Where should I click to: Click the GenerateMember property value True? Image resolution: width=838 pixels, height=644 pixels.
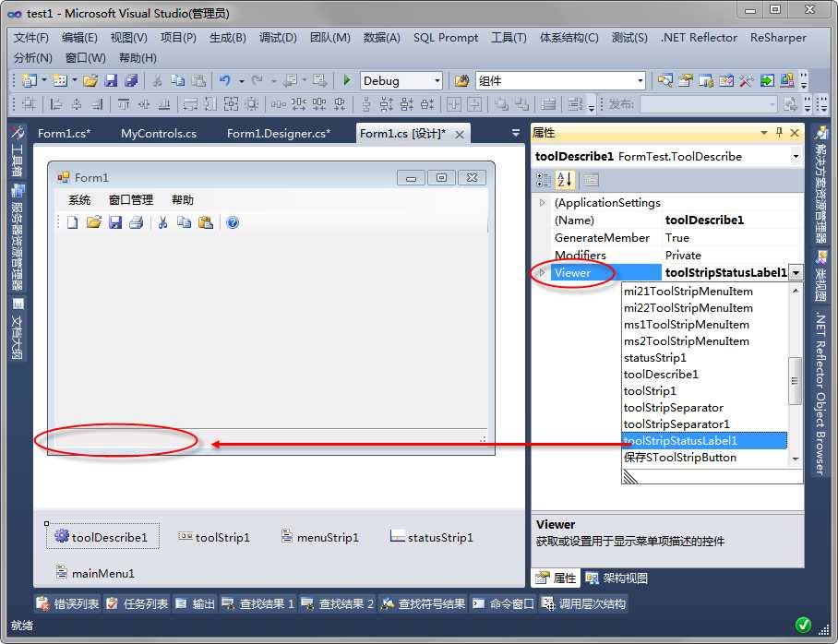coord(733,238)
